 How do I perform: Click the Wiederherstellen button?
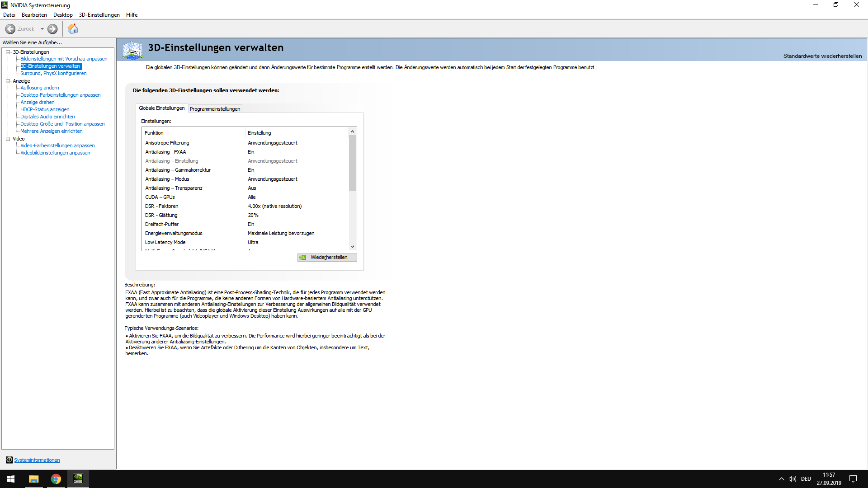tap(327, 257)
